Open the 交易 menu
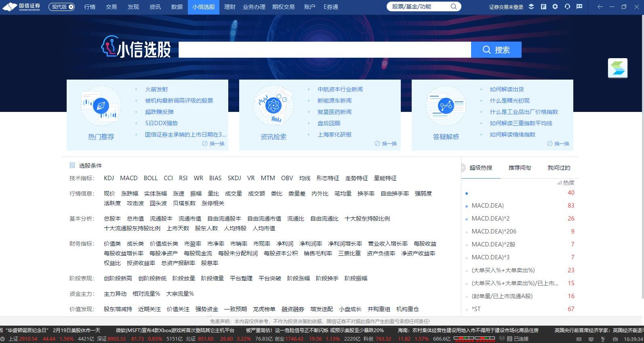Image resolution: width=644 pixels, height=343 pixels. click(112, 7)
